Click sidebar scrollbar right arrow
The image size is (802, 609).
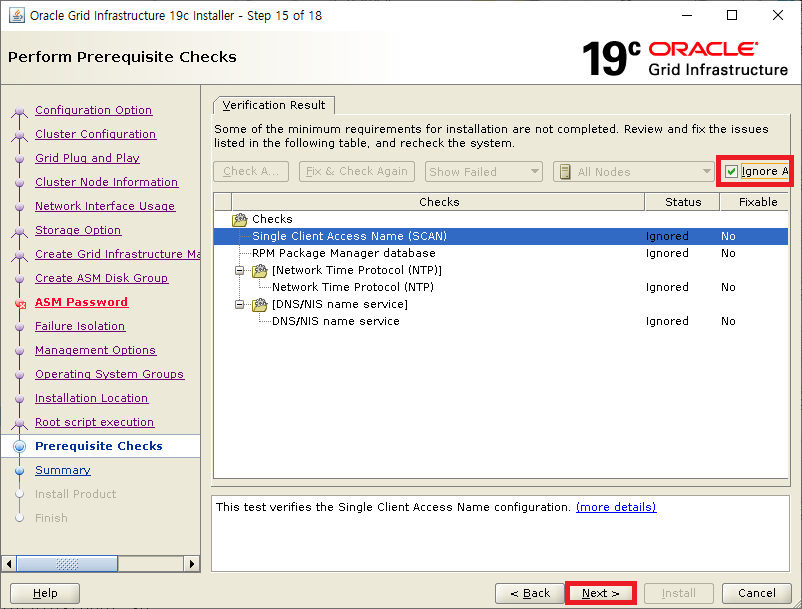191,564
